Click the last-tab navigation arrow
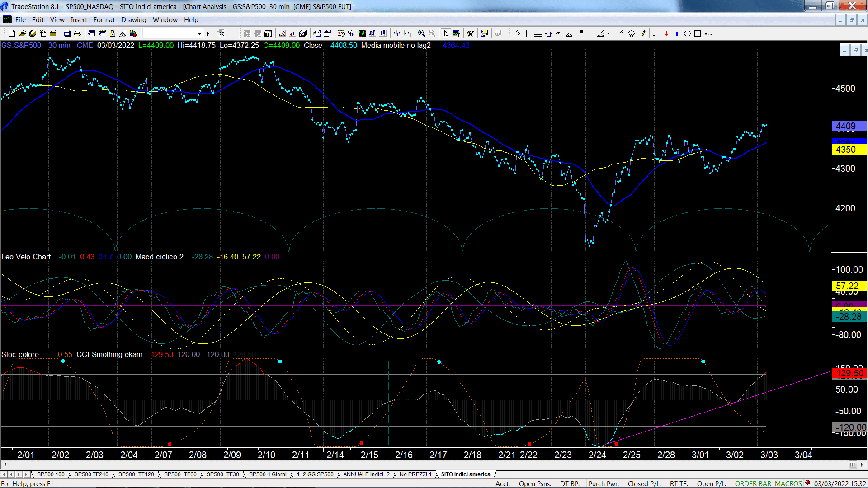The width and height of the screenshot is (868, 488). click(x=27, y=474)
